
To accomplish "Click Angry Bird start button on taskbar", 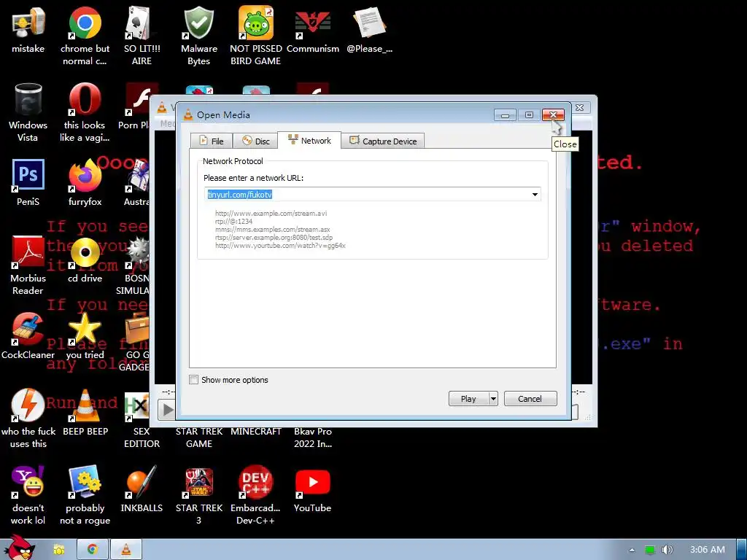I will [19, 548].
